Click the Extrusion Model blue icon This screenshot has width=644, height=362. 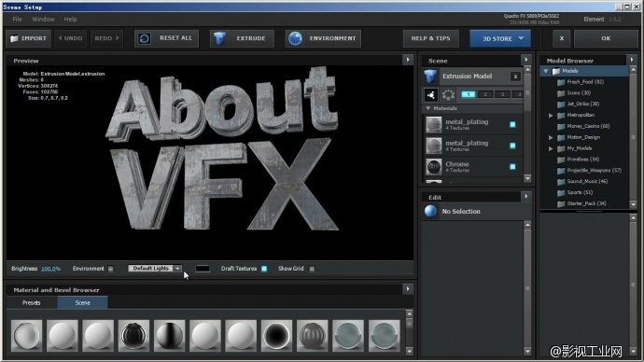click(430, 77)
